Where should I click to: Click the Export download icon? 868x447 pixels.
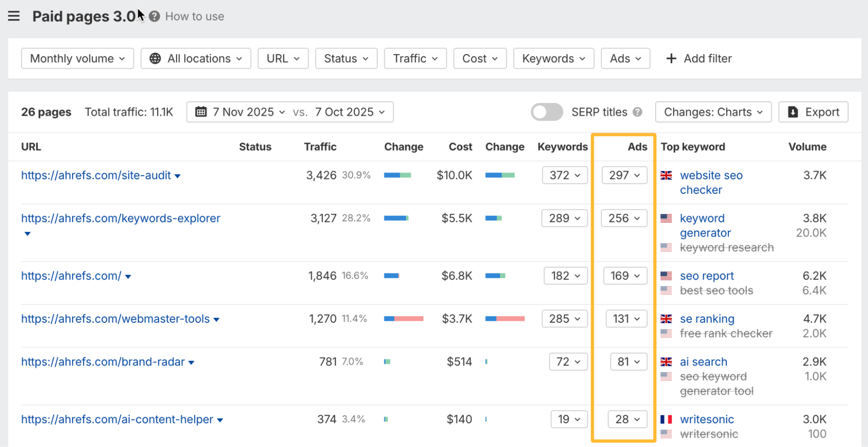click(x=793, y=112)
